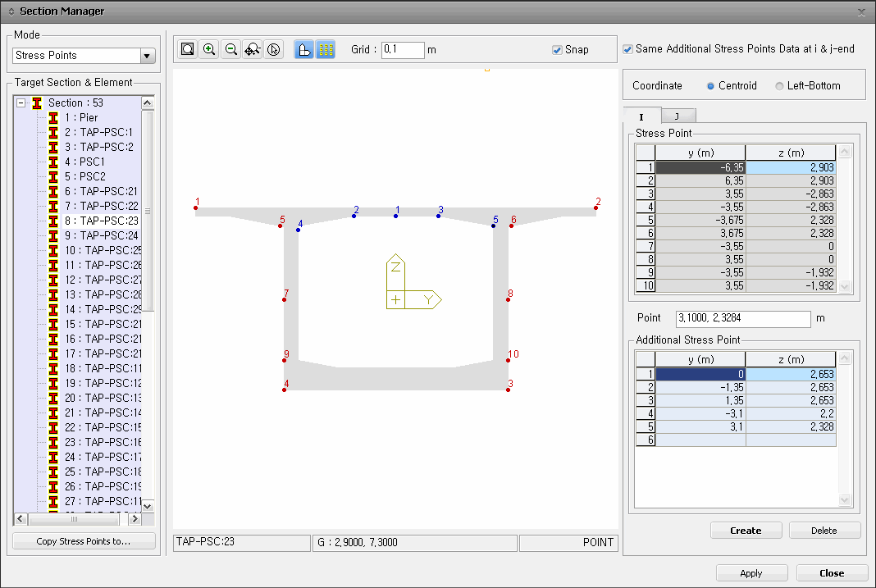The height and width of the screenshot is (588, 876).
Task: Click tree vertical scrollbar down arrow
Action: pyautogui.click(x=148, y=506)
